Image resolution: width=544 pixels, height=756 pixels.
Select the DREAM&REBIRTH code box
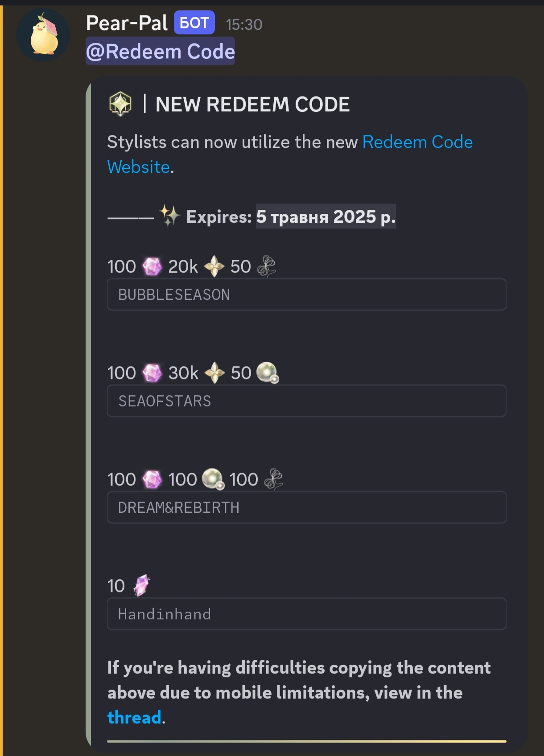click(307, 507)
